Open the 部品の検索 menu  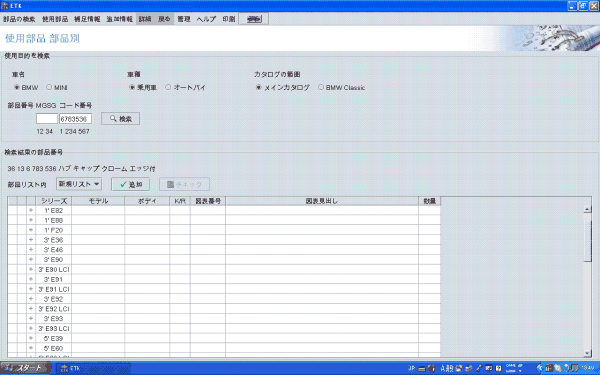19,19
